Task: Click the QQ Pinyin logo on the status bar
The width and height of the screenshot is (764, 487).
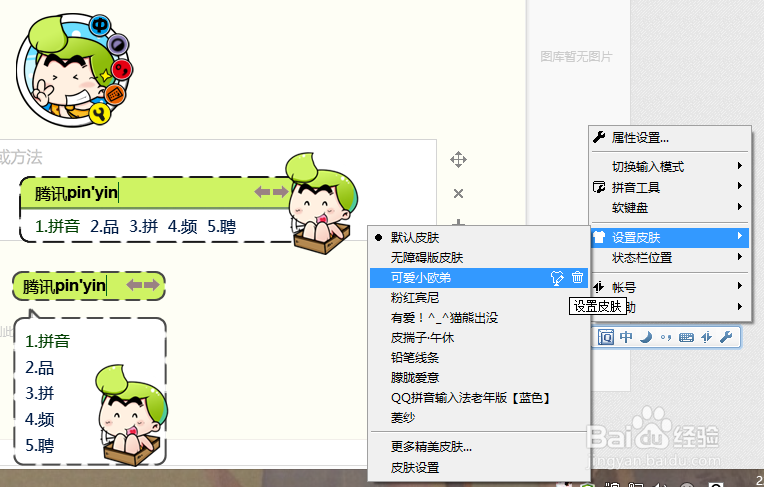Action: (606, 337)
